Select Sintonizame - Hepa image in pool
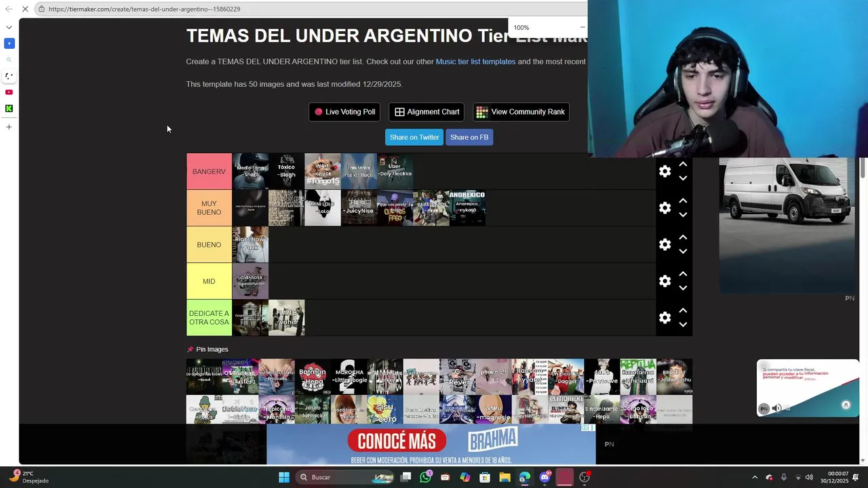The width and height of the screenshot is (868, 488). pyautogui.click(x=602, y=409)
